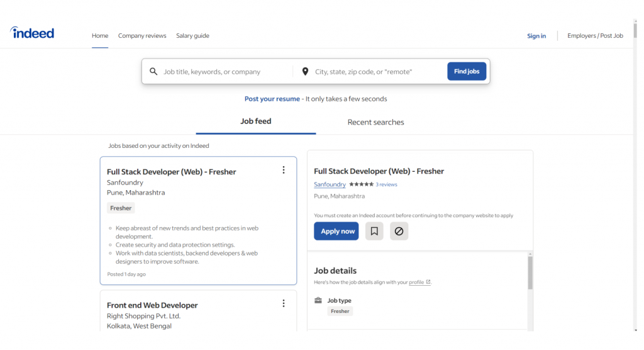Click 'Sanfoundry' text on the job card
The height and width of the screenshot is (350, 644).
(125, 182)
